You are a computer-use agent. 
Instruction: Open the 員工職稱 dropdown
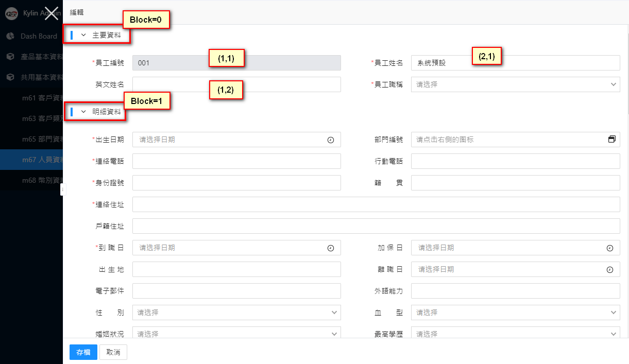click(x=515, y=84)
